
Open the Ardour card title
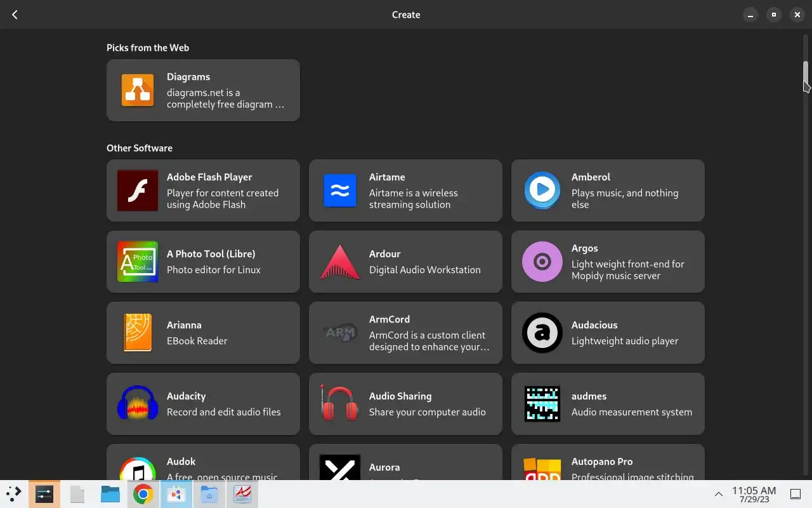pyautogui.click(x=384, y=254)
